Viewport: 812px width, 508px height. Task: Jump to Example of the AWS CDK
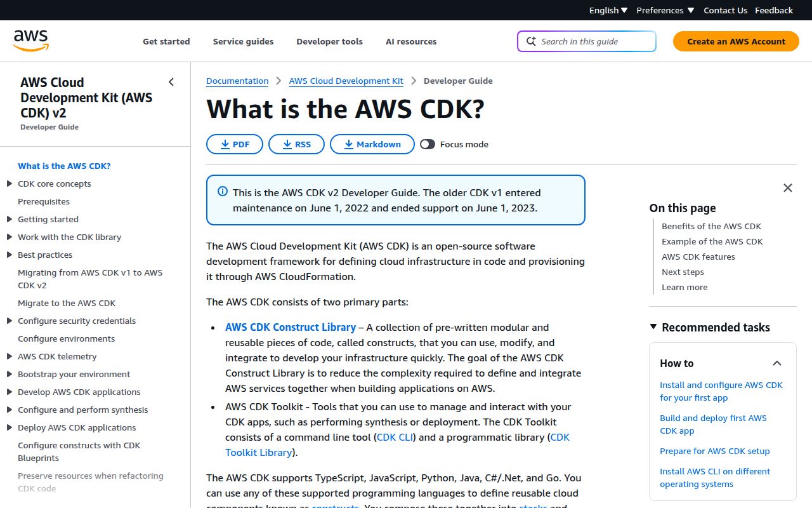[712, 241]
